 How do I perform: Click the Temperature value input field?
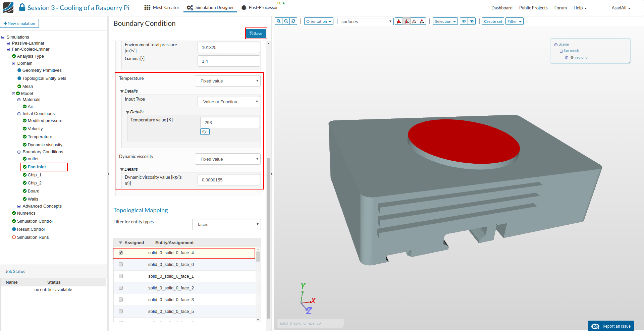[230, 122]
